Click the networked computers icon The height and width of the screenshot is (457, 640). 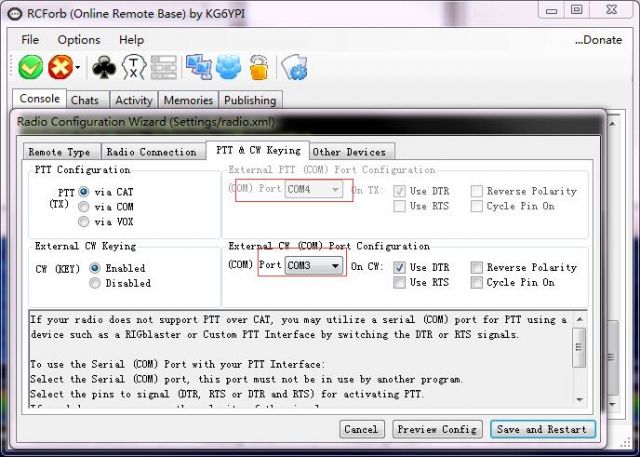point(199,67)
